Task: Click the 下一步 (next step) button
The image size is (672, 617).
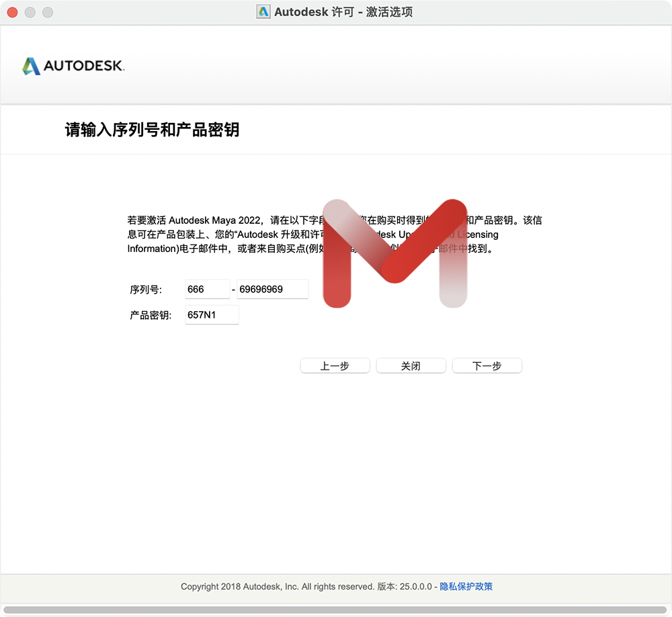Action: (x=487, y=366)
